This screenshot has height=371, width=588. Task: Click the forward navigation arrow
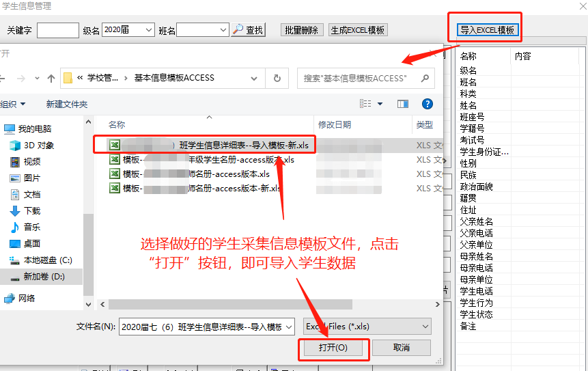21,79
